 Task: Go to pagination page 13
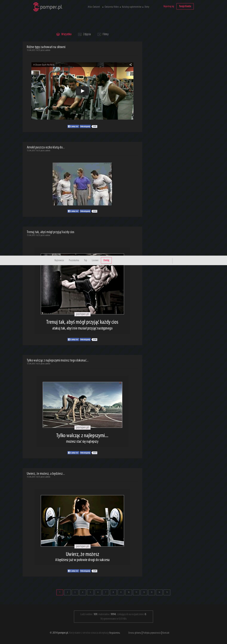point(151,592)
